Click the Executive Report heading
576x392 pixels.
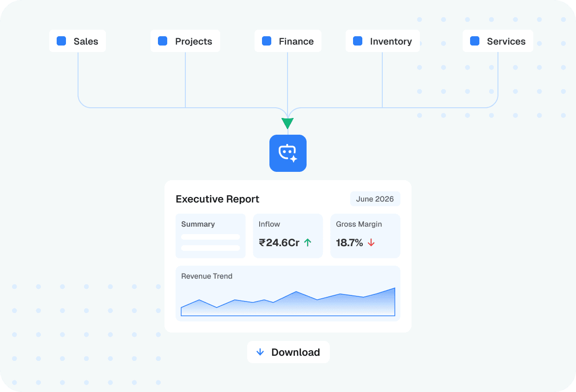(217, 199)
